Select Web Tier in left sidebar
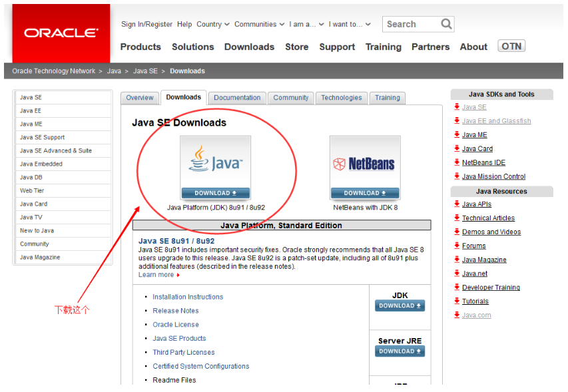Image resolution: width=568 pixels, height=392 pixels. tap(63, 190)
